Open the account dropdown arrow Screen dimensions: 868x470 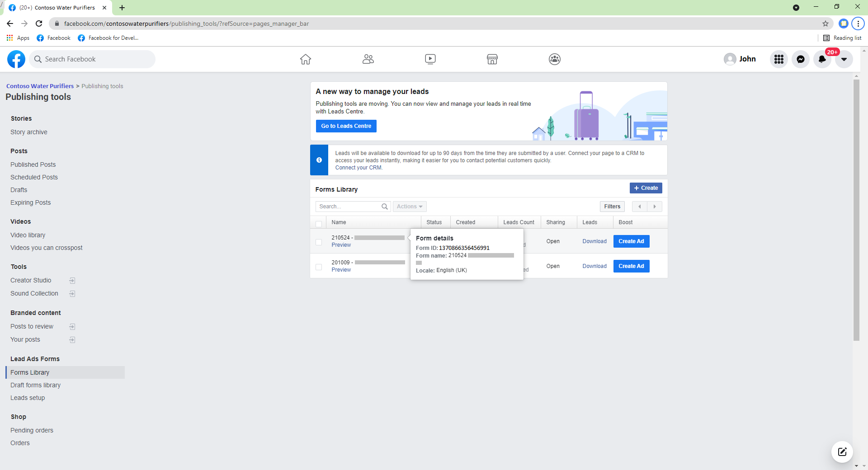point(844,59)
